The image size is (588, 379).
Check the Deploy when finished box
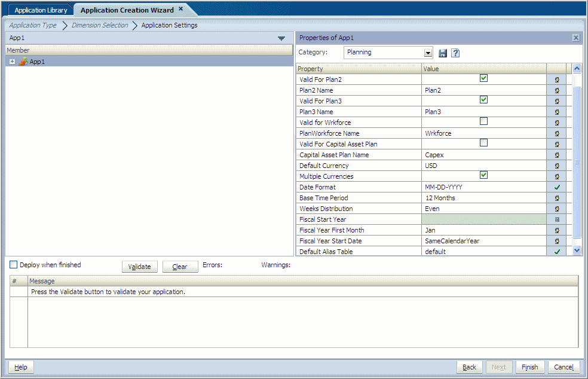click(14, 265)
